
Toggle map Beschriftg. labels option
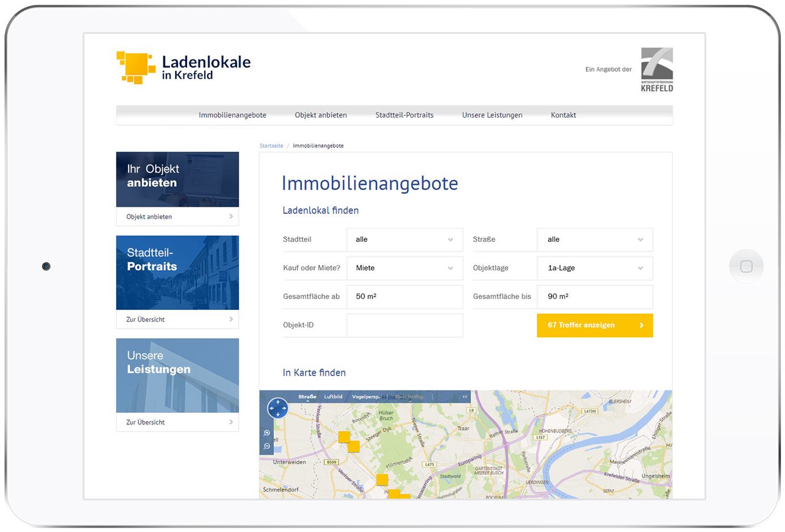[409, 397]
